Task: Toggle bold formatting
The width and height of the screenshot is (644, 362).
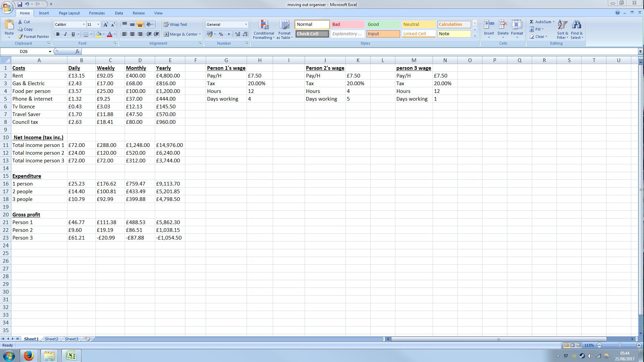Action: click(58, 34)
